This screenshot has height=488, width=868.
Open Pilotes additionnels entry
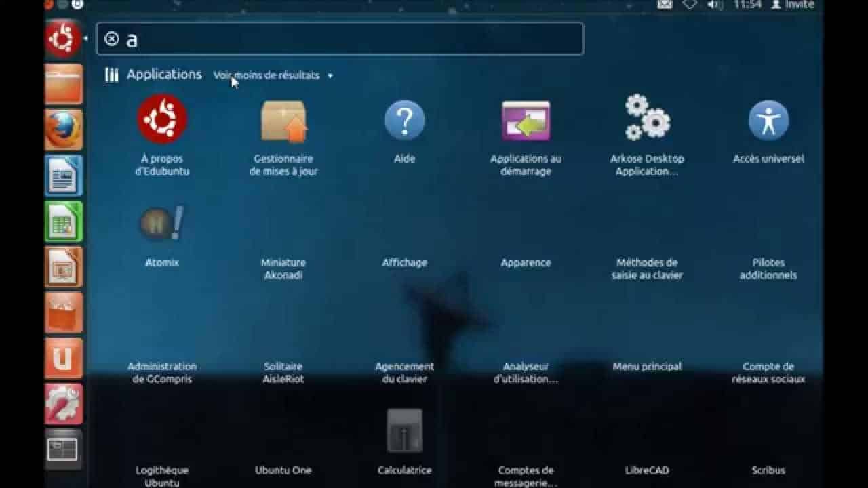(768, 268)
